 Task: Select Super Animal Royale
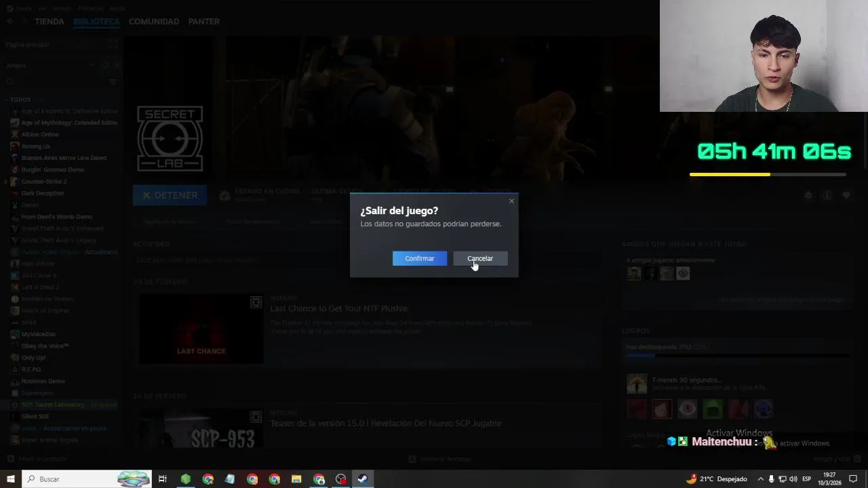click(x=50, y=440)
